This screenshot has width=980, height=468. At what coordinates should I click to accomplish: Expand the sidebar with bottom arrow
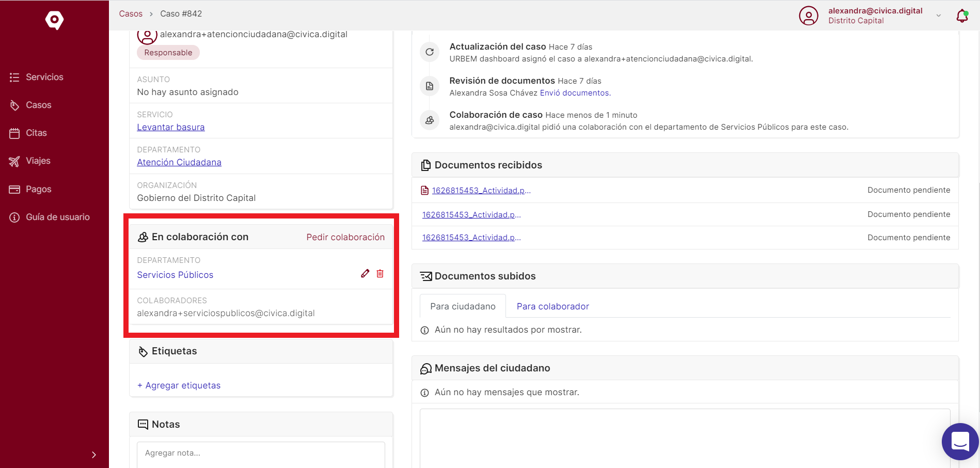[x=93, y=455]
